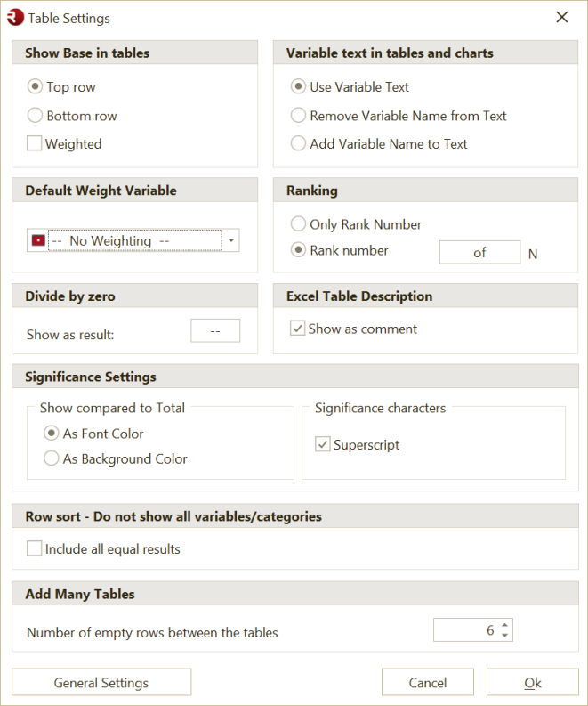The image size is (588, 706).
Task: Select Bottom row for base display
Action: coord(36,116)
